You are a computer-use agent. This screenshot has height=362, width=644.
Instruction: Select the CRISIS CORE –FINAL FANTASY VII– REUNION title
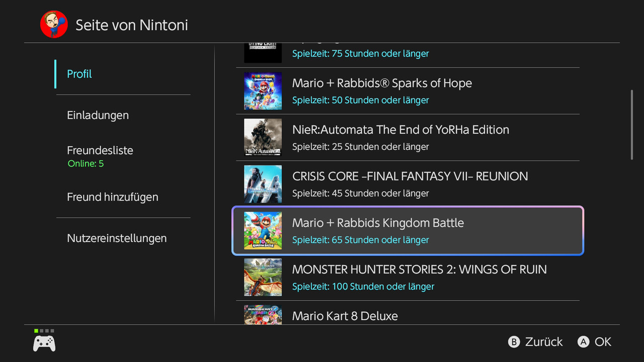click(x=410, y=176)
